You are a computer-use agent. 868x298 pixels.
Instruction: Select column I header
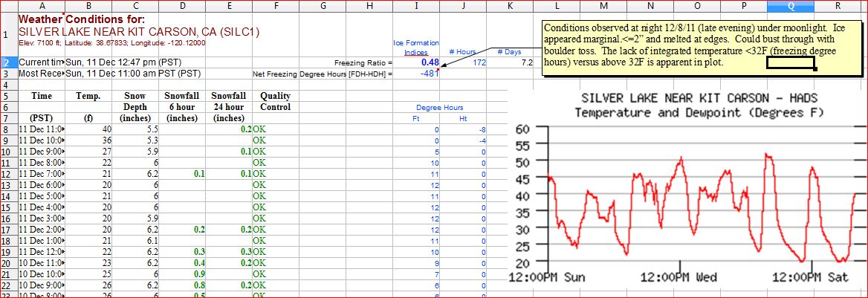click(x=415, y=5)
